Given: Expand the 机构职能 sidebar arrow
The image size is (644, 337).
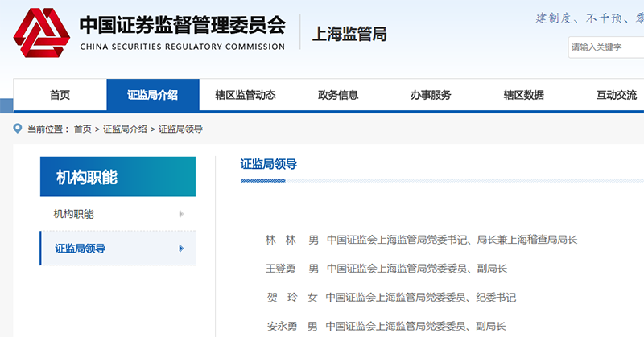Looking at the screenshot, I should [181, 214].
